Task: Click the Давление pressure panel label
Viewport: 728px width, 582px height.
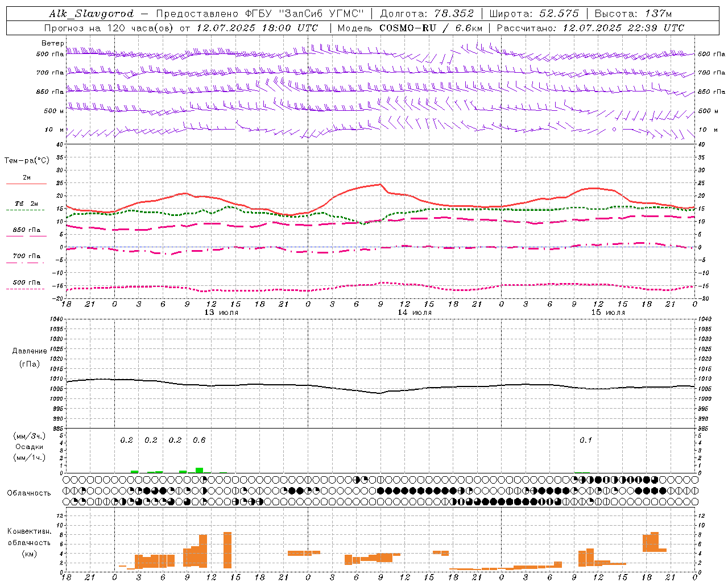Action: [30, 351]
